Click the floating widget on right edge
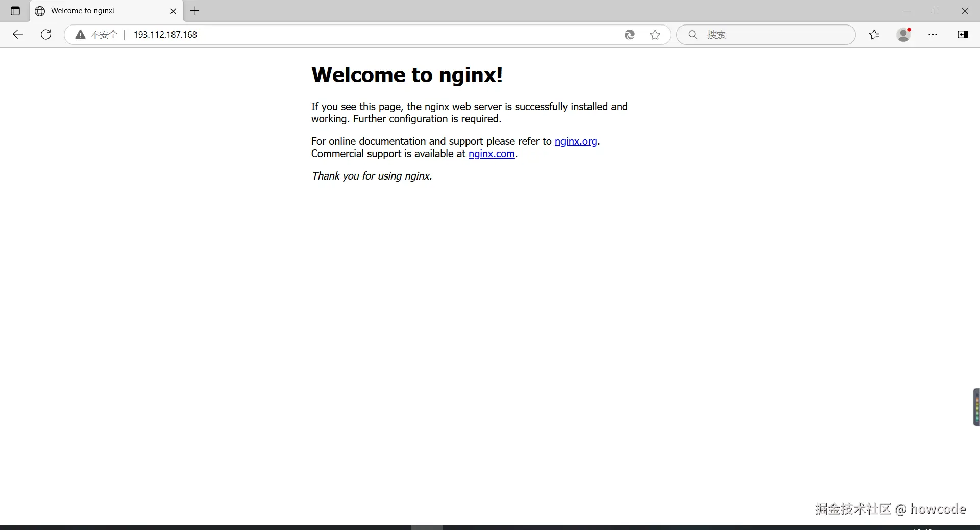Screen dimensions: 980x530 point(976,407)
